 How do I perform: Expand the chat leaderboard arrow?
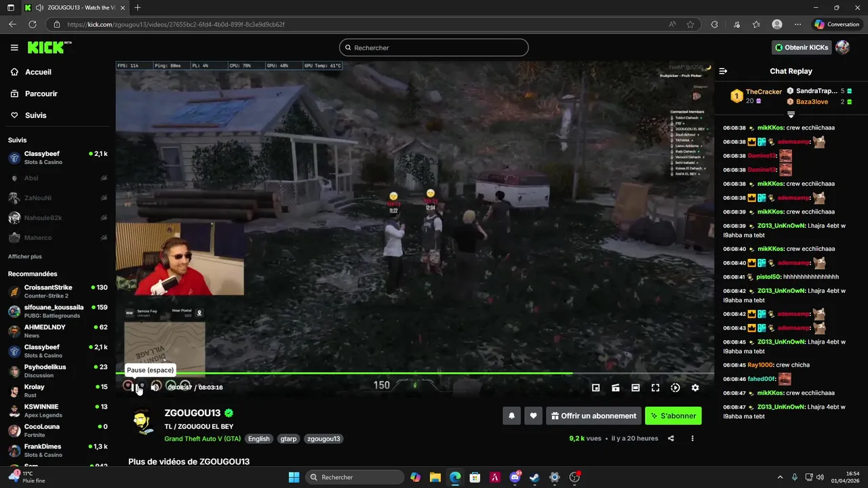coord(791,115)
